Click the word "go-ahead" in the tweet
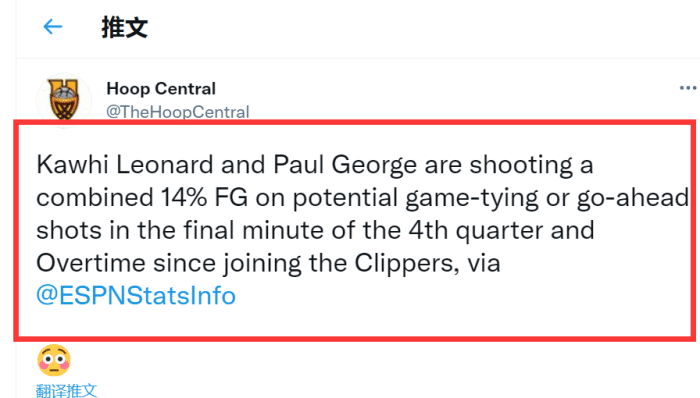This screenshot has height=398, width=700. (633, 198)
